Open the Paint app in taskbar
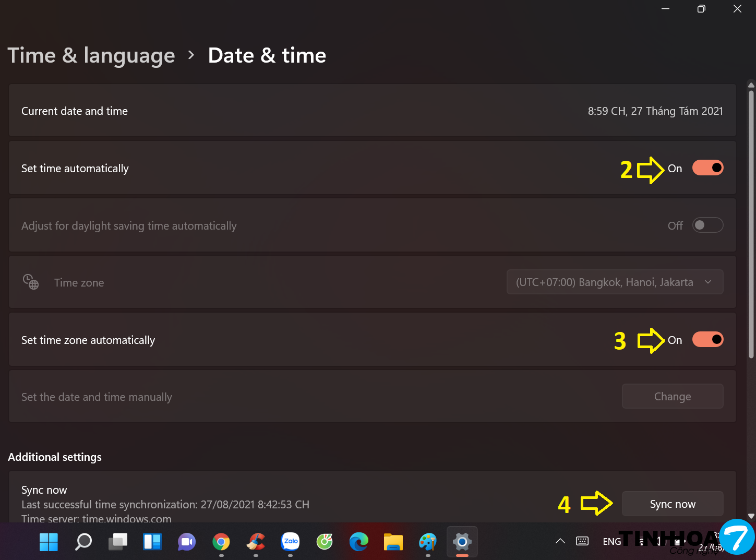Viewport: 756px width, 560px height. (428, 542)
